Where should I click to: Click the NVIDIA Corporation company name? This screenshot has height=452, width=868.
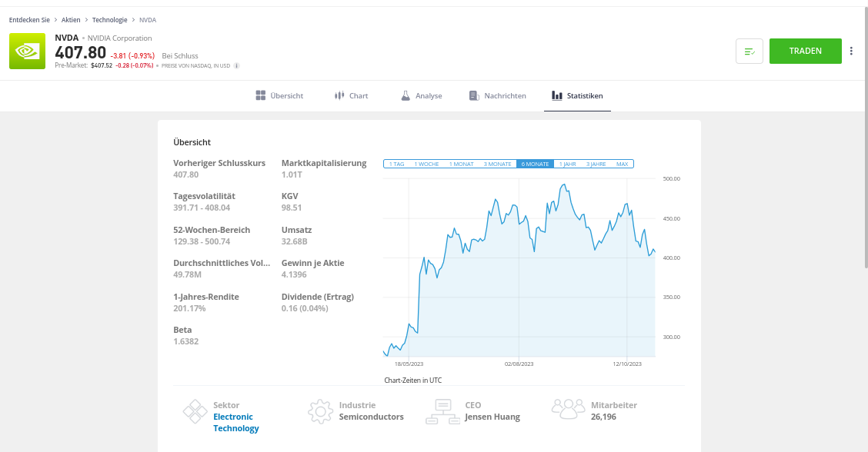119,38
